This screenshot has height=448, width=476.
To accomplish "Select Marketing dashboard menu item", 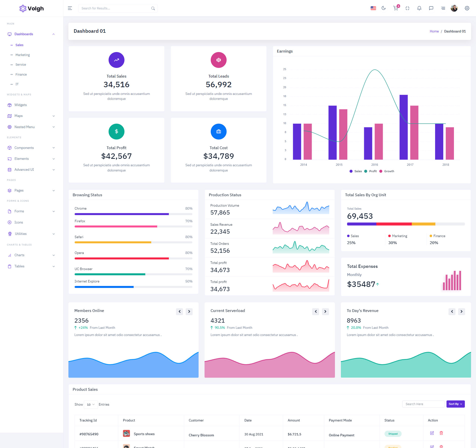I will pos(22,55).
